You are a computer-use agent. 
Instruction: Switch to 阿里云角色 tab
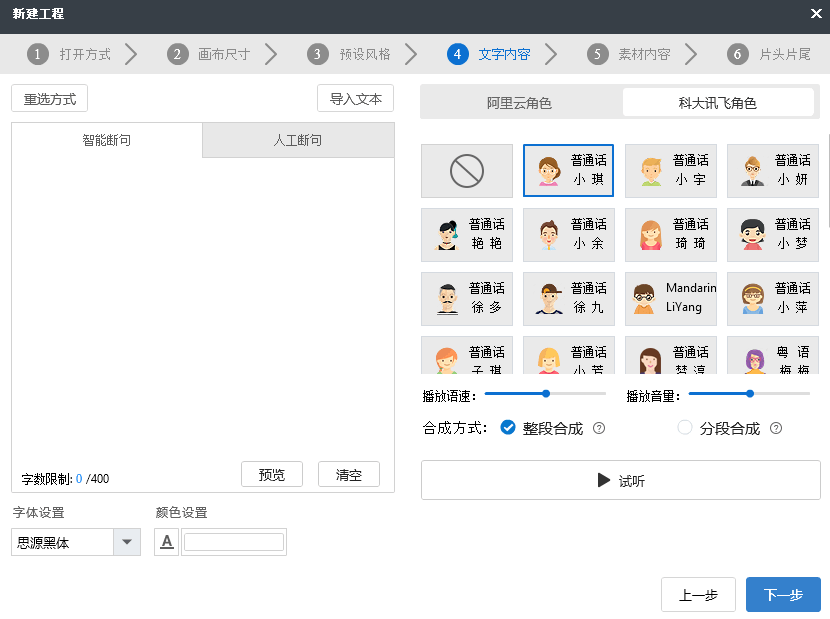click(520, 102)
